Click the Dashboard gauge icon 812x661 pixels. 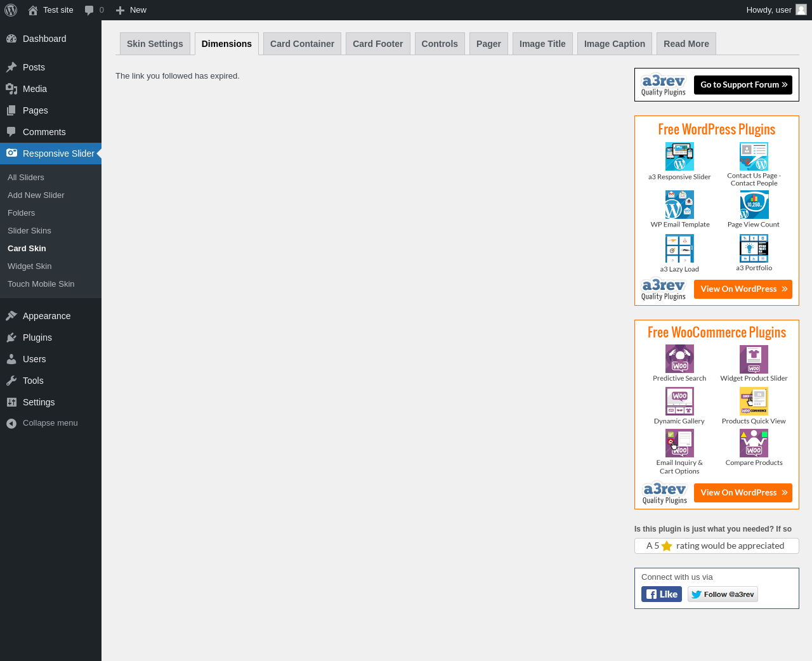[x=11, y=39]
